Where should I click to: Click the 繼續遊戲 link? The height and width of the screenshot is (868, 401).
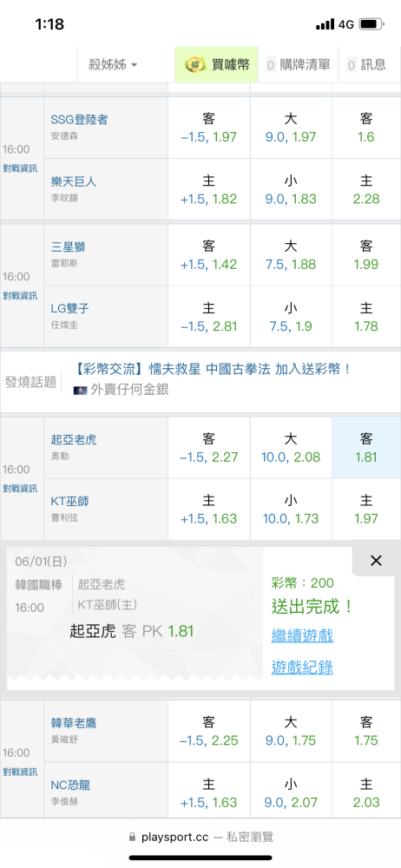point(302,635)
